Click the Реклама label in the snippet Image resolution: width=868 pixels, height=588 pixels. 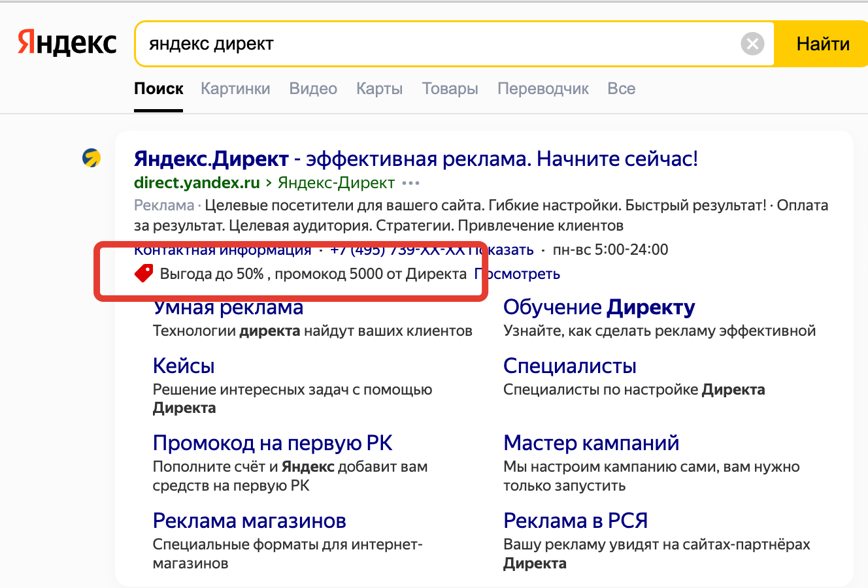(164, 205)
